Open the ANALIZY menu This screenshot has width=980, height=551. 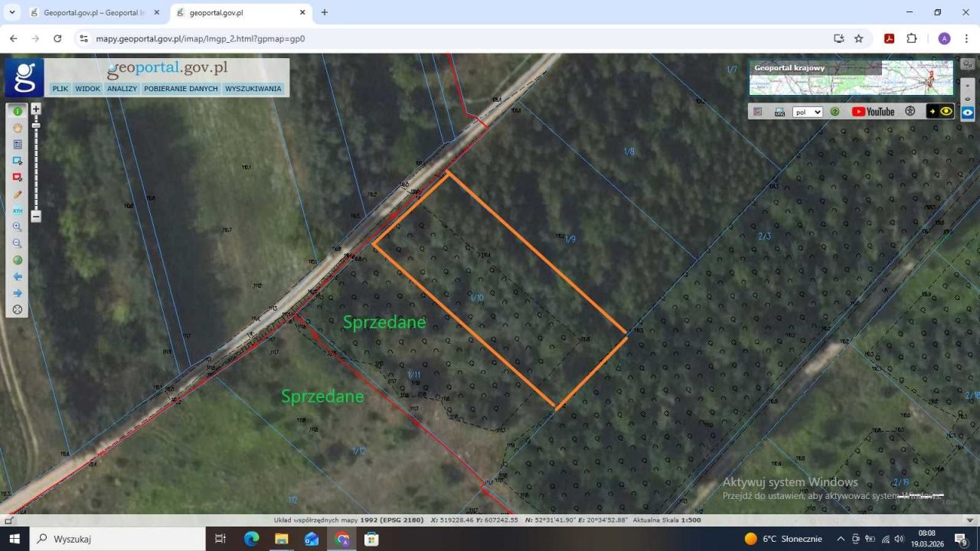coord(122,89)
